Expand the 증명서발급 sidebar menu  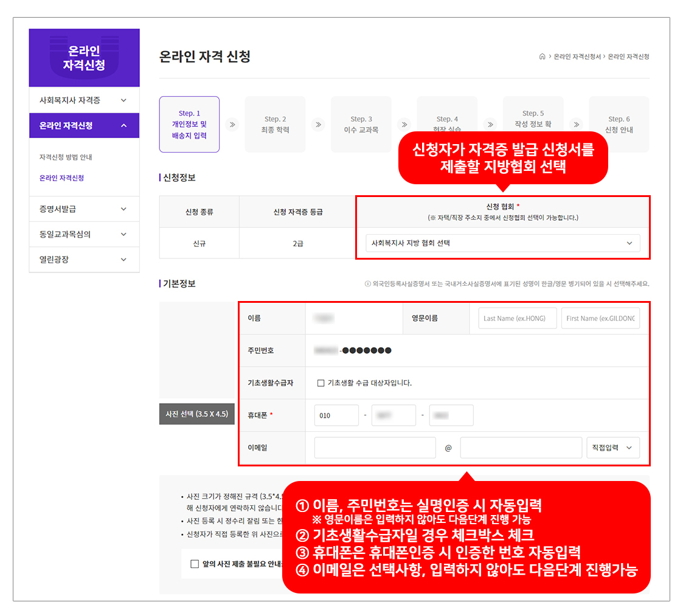[x=84, y=209]
